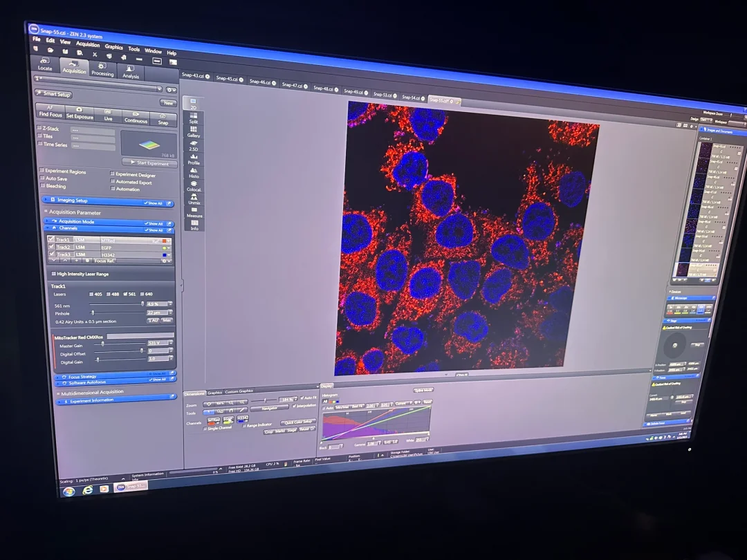Open the Graphics menu
The width and height of the screenshot is (747, 560).
114,47
